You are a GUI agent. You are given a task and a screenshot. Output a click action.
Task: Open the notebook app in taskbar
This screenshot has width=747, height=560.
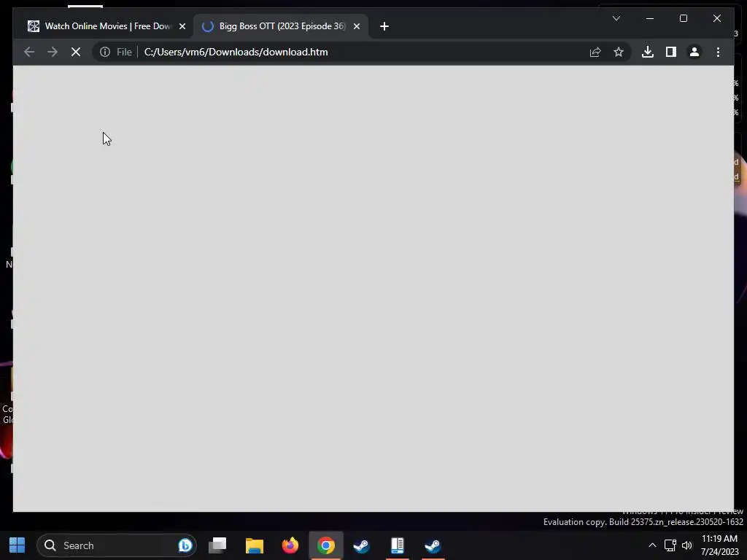pyautogui.click(x=398, y=545)
